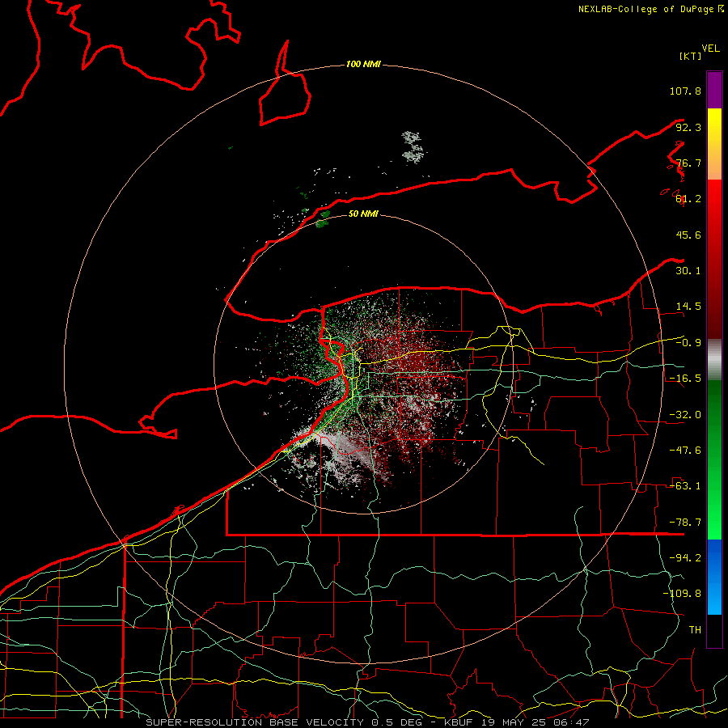Click the -94.2 velocity scale value

coord(685,558)
